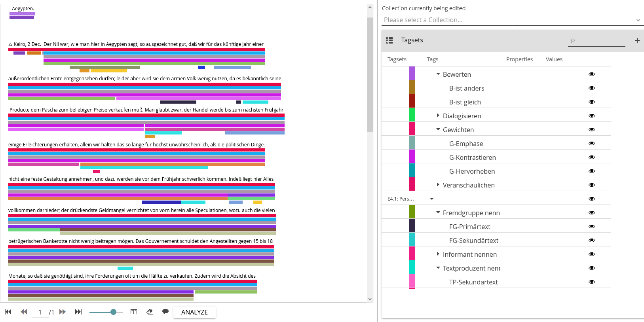Click the ANALYZE button
This screenshot has height=322, width=644.
coord(194,312)
